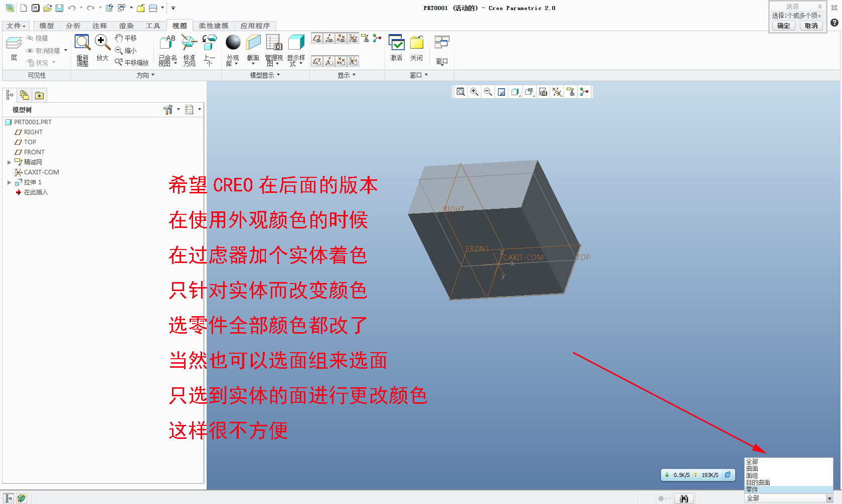This screenshot has height=504, width=842.
Task: Click the 层 (Layers) button
Action: [14, 48]
